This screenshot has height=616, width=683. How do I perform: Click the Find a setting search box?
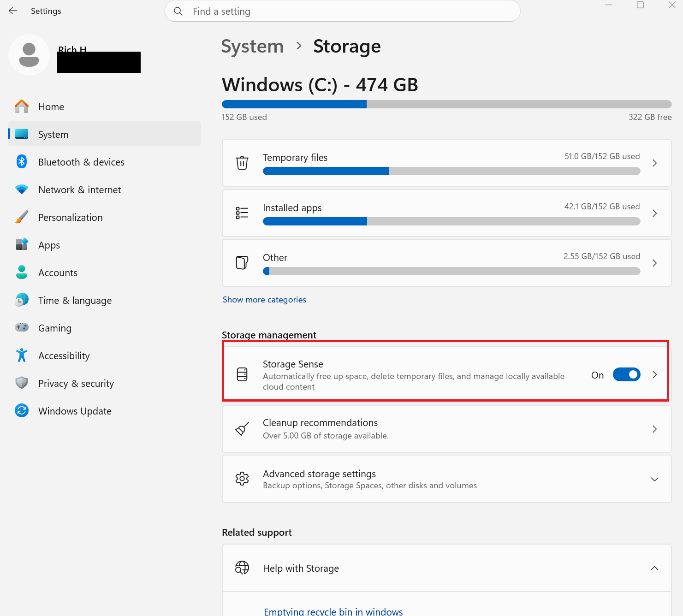[343, 11]
